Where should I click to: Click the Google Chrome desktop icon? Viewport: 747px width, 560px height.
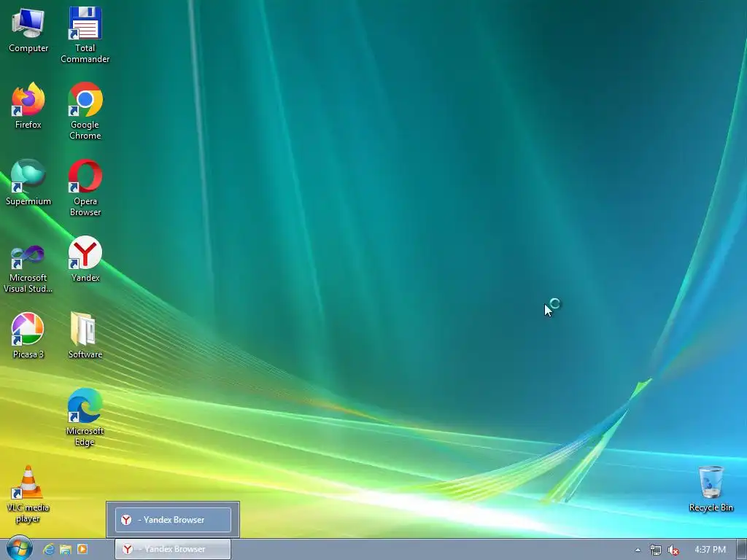tap(85, 111)
